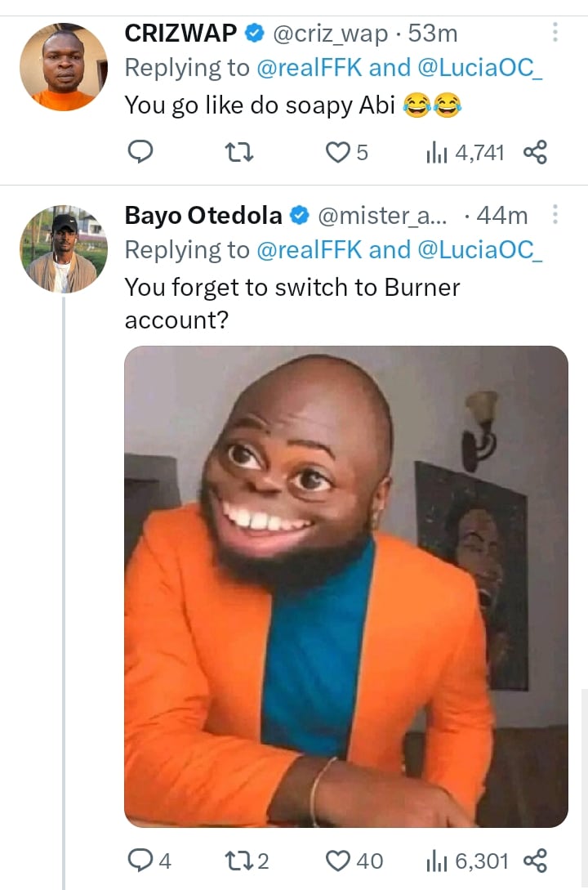Image resolution: width=588 pixels, height=890 pixels.
Task: Open CRIZWAP's profile picture
Action: (63, 66)
